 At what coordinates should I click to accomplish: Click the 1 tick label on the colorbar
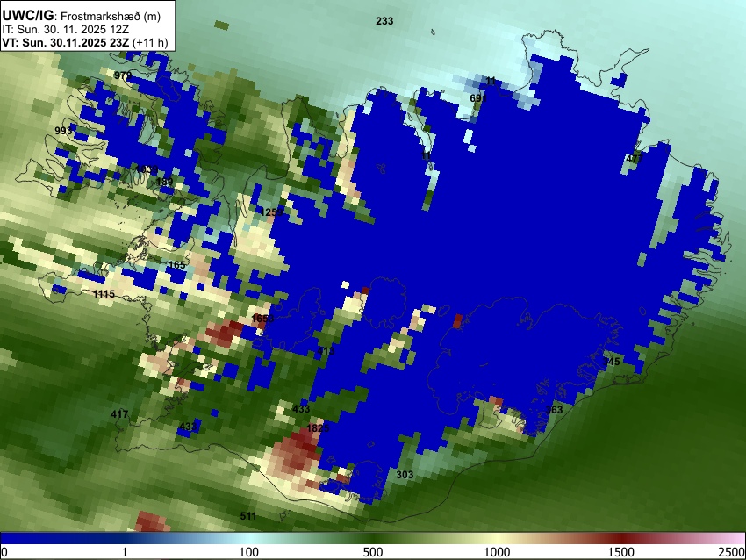125,552
